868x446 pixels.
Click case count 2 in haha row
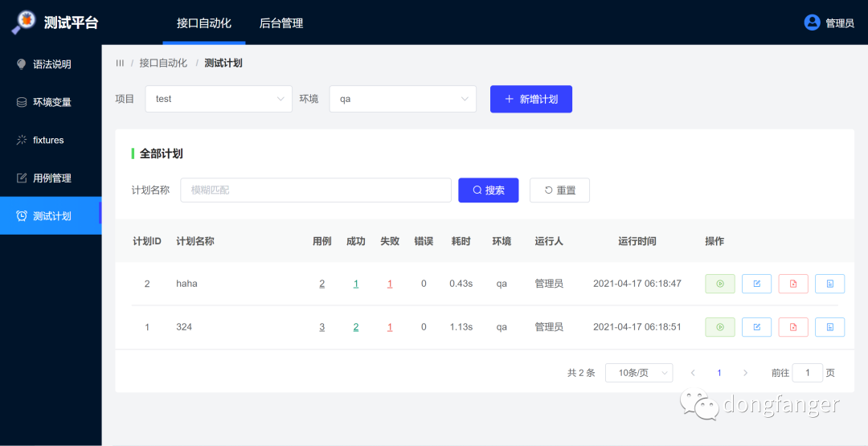[x=321, y=284]
